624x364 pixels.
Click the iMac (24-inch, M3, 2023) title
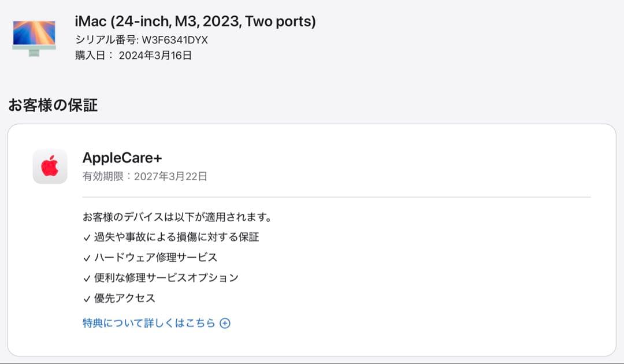pyautogui.click(x=195, y=22)
